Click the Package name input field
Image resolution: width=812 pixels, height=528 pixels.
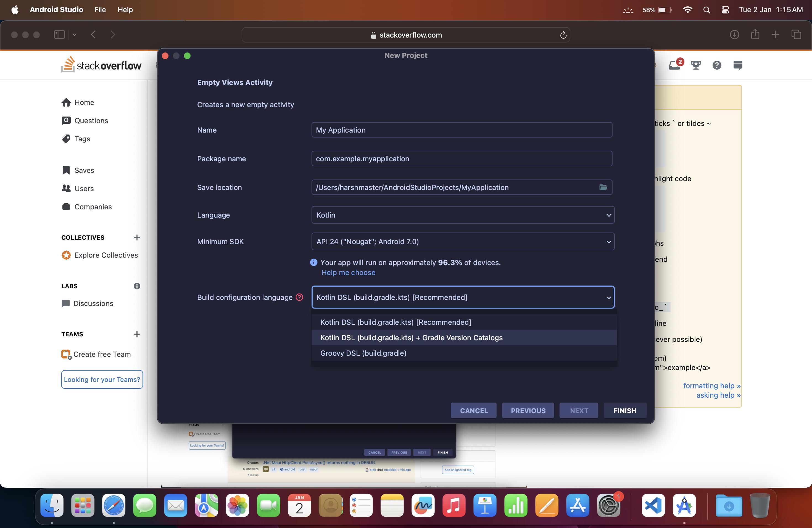point(462,159)
